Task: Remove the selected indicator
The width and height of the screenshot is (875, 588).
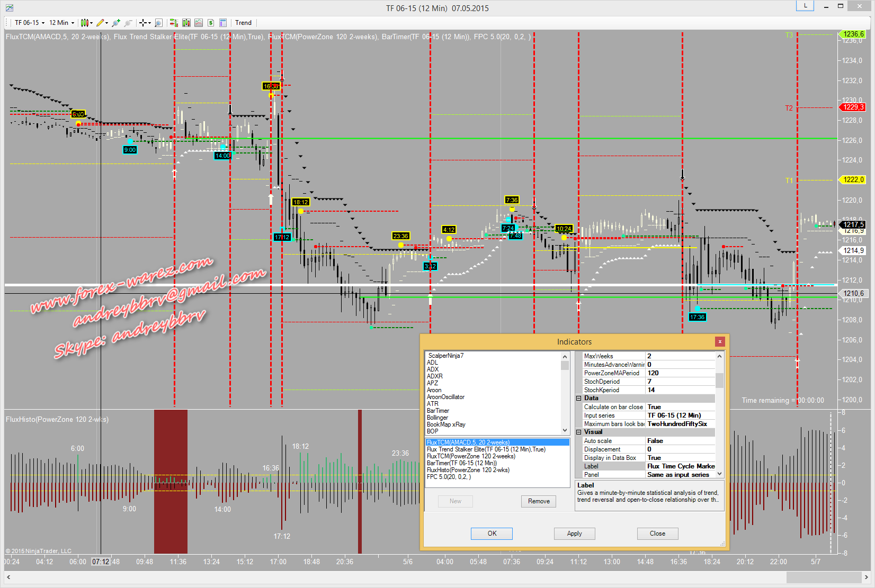Action: 539,501
